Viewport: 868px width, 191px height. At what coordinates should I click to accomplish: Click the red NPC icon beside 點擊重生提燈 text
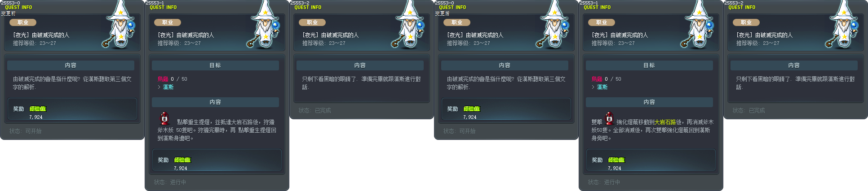pyautogui.click(x=164, y=118)
